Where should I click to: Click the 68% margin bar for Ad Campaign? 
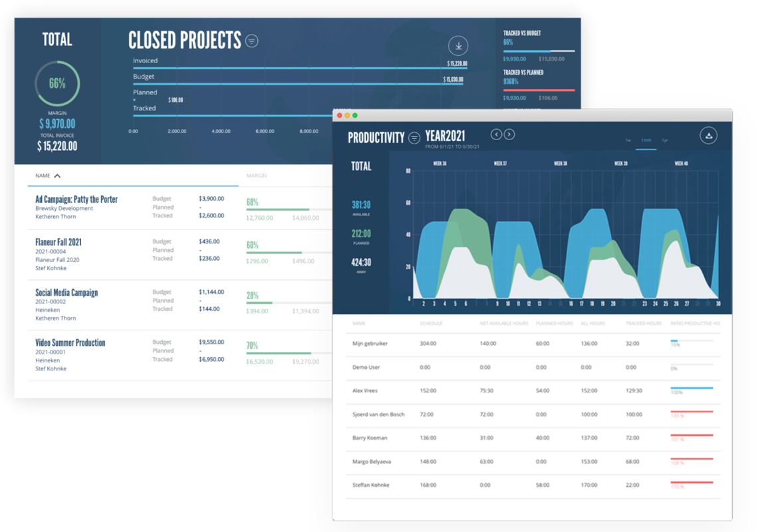289,209
